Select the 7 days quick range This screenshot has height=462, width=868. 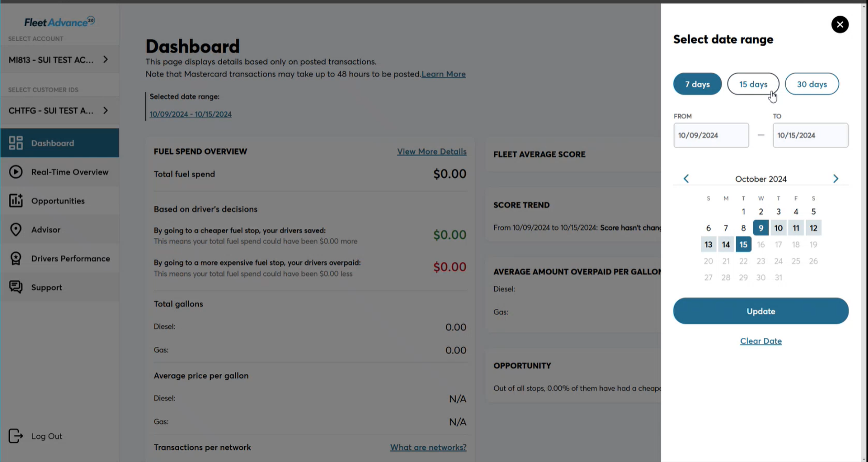[x=697, y=84]
